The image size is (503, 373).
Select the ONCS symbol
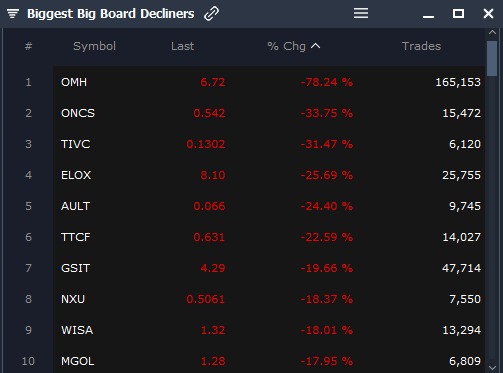78,113
